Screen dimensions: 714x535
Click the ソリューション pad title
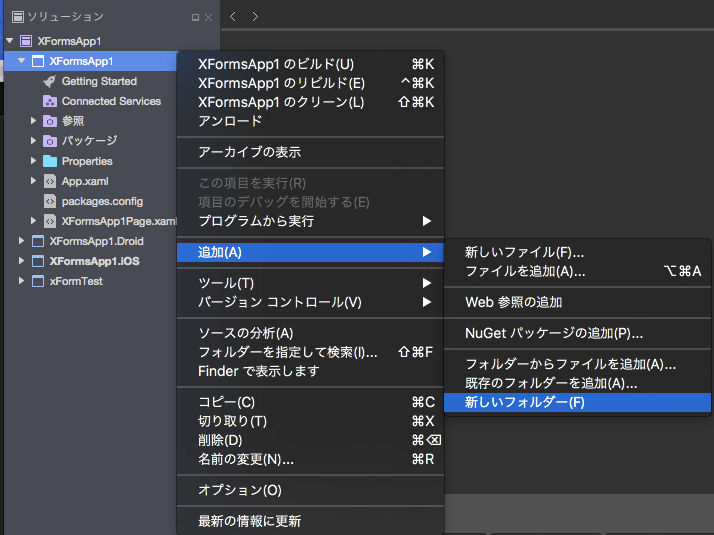(x=66, y=17)
